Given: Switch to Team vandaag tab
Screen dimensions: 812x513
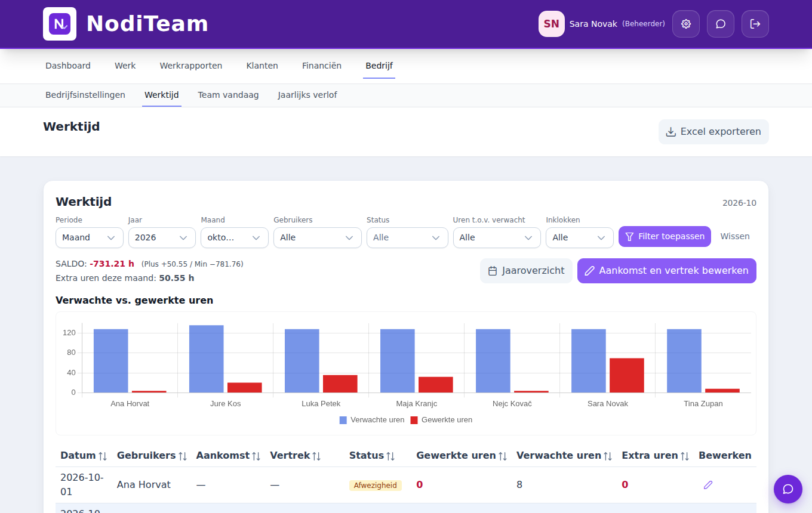Looking at the screenshot, I should (229, 95).
